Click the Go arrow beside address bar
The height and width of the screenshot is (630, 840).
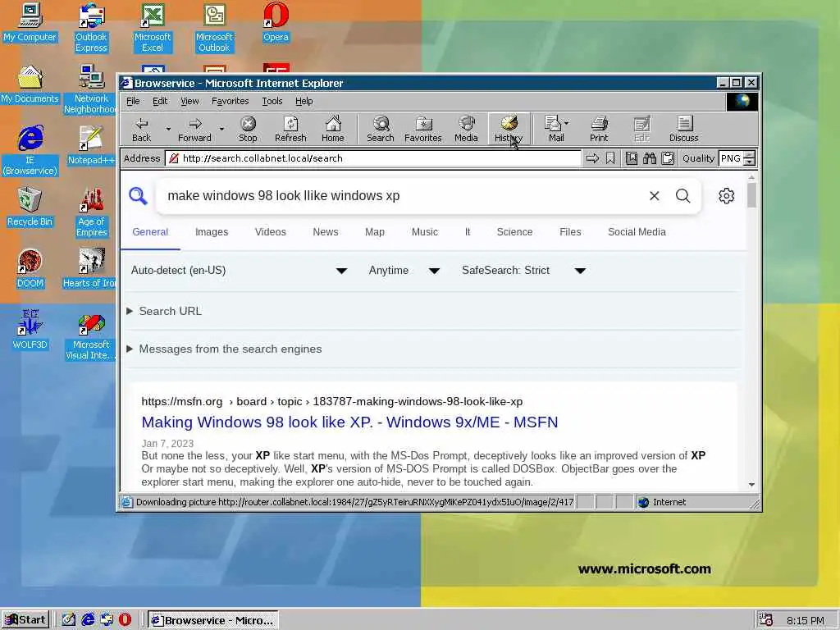pyautogui.click(x=592, y=158)
